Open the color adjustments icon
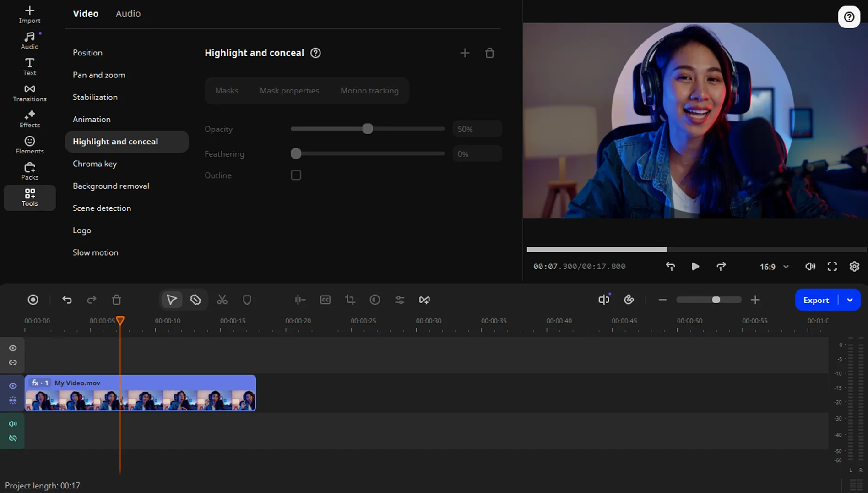 click(x=375, y=300)
